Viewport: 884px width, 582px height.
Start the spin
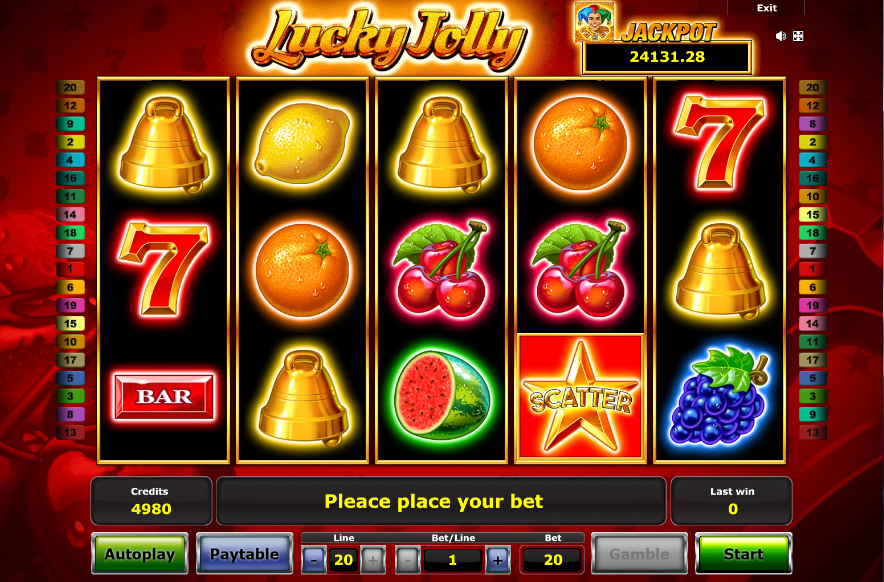(743, 554)
